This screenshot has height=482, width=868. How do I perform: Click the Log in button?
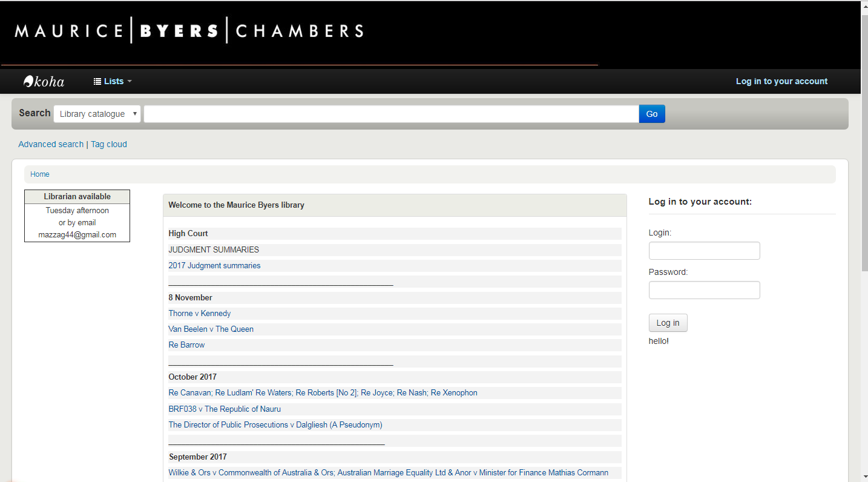click(x=668, y=323)
